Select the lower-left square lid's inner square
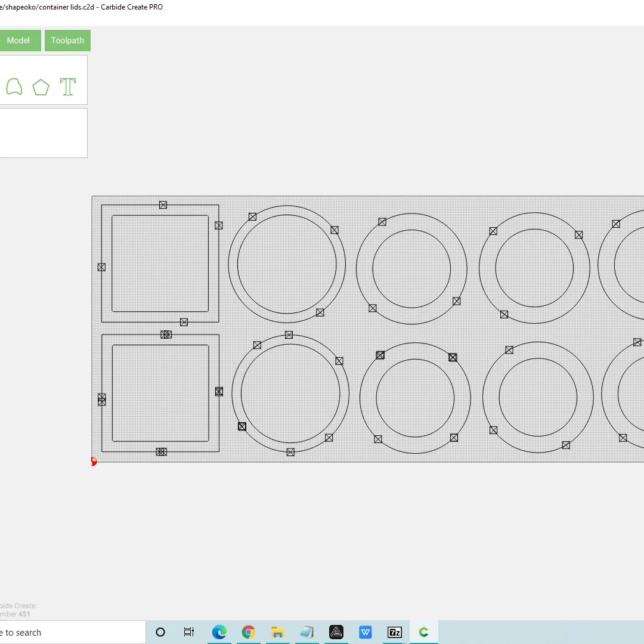644x644 pixels. [x=160, y=393]
